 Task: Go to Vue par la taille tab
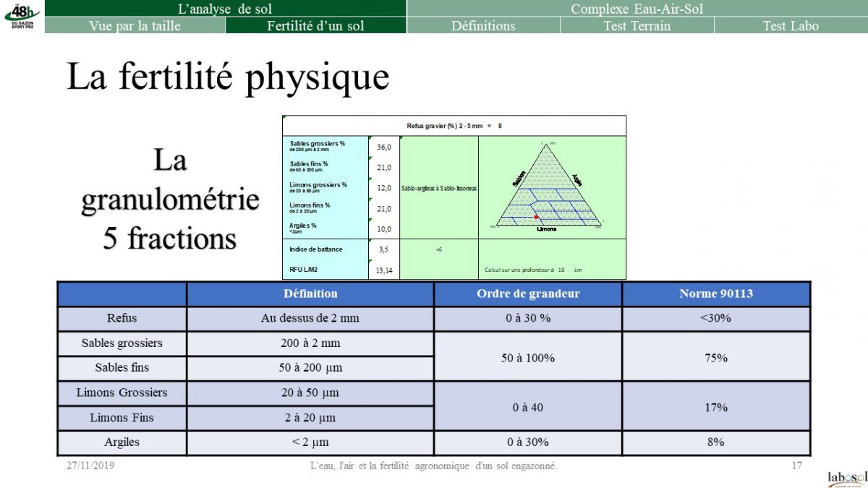click(135, 25)
